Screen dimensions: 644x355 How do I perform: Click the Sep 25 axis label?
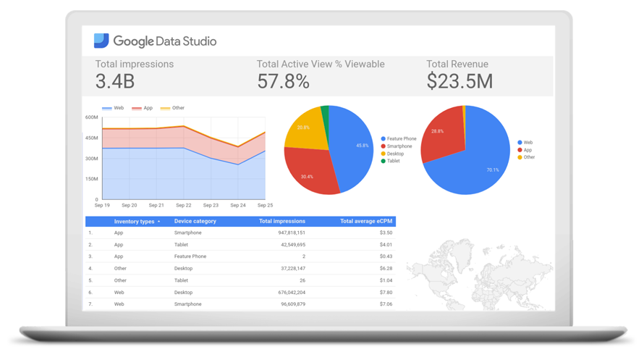click(x=265, y=205)
